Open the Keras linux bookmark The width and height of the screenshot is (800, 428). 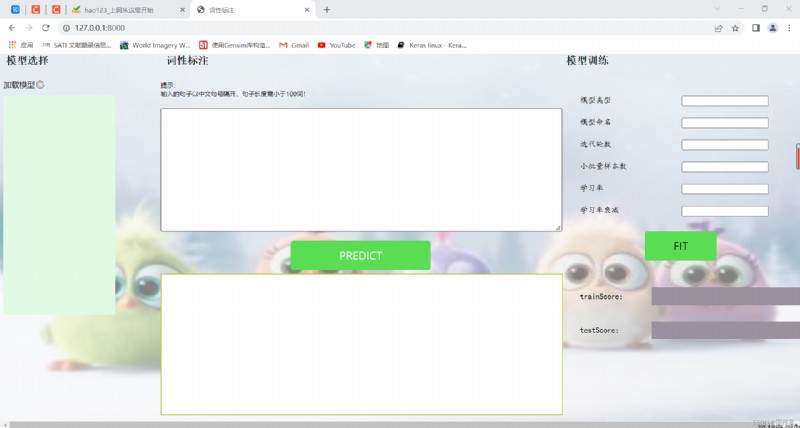click(x=432, y=45)
